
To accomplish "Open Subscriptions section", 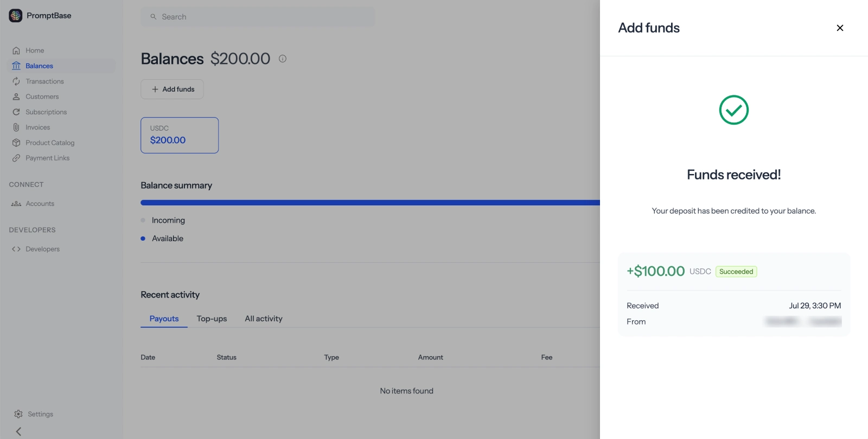I will click(x=46, y=112).
